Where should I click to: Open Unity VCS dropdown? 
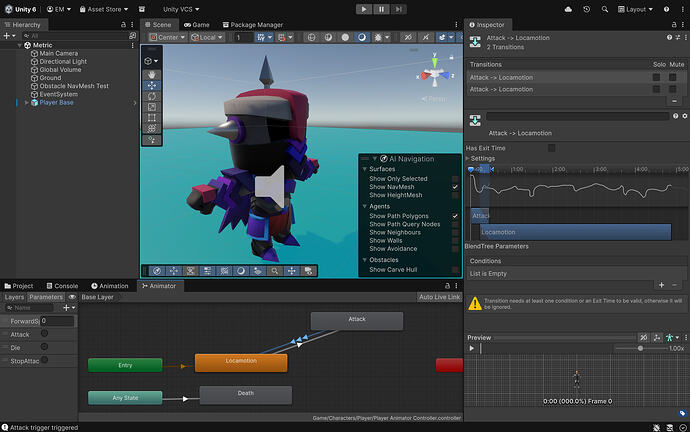tap(181, 9)
